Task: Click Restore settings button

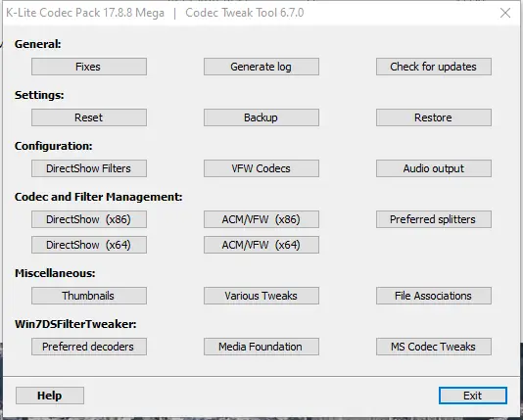Action: pos(434,117)
